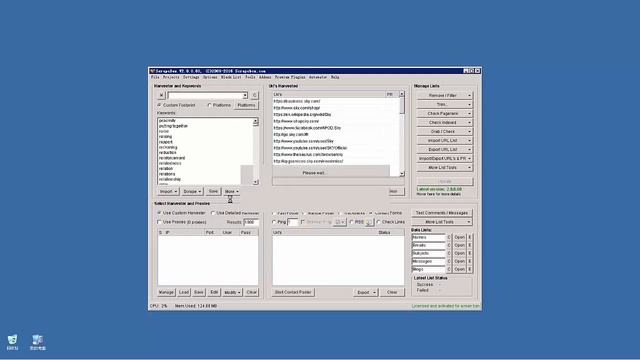Screen dimensions: 640x360
Task: Open the File menu
Action: point(155,77)
